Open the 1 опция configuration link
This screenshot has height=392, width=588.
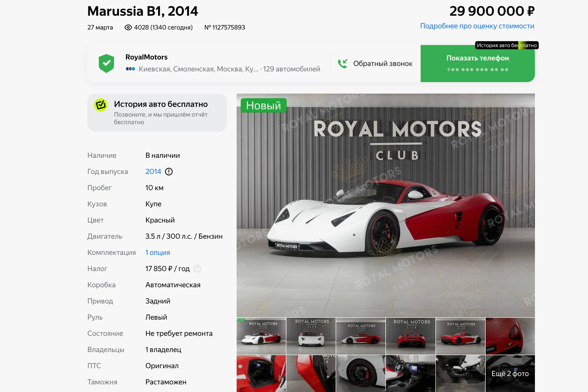[x=158, y=252]
